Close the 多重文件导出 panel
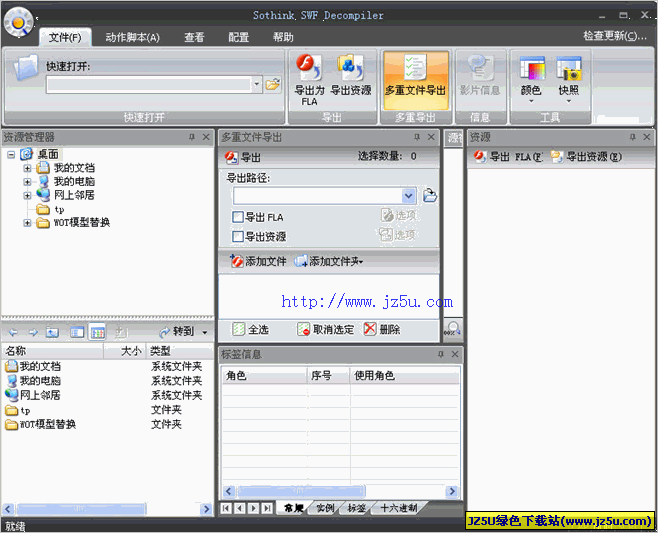This screenshot has height=533, width=658. (431, 137)
